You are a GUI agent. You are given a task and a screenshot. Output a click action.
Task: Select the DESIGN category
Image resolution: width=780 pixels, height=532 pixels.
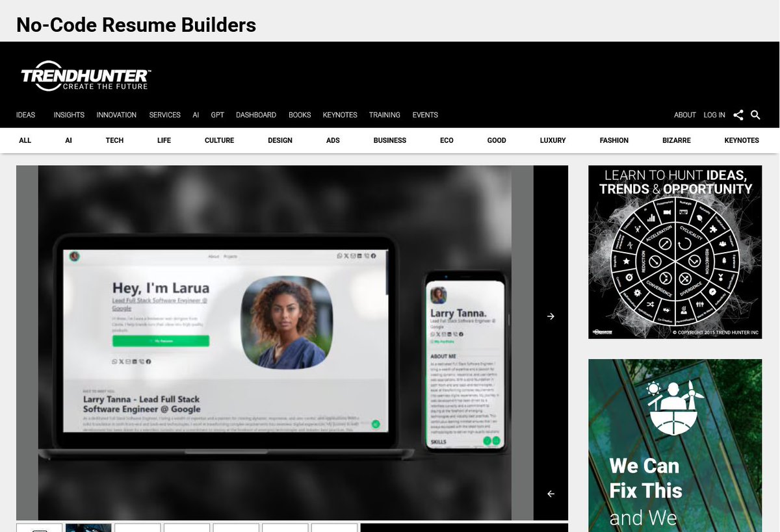(x=280, y=140)
